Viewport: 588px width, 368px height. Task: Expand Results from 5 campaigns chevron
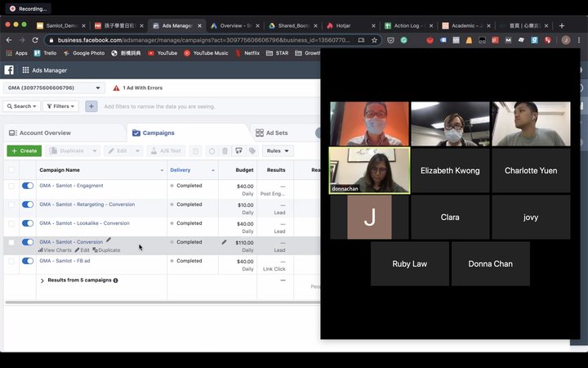(42, 280)
